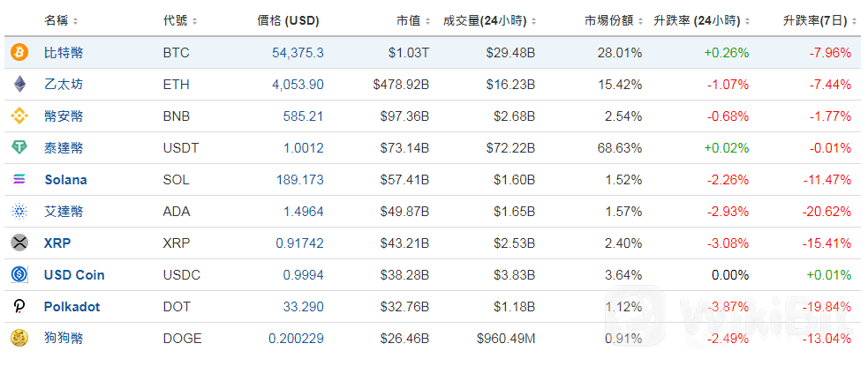Viewport: 868px width, 366px height.
Task: Click the Ethereum diamond icon
Action: (x=19, y=84)
